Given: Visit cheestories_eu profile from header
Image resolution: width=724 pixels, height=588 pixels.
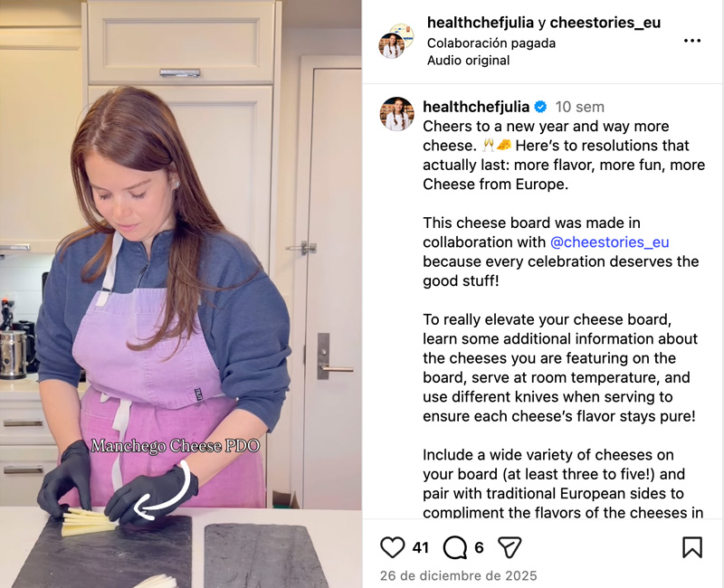Looking at the screenshot, I should [605, 22].
